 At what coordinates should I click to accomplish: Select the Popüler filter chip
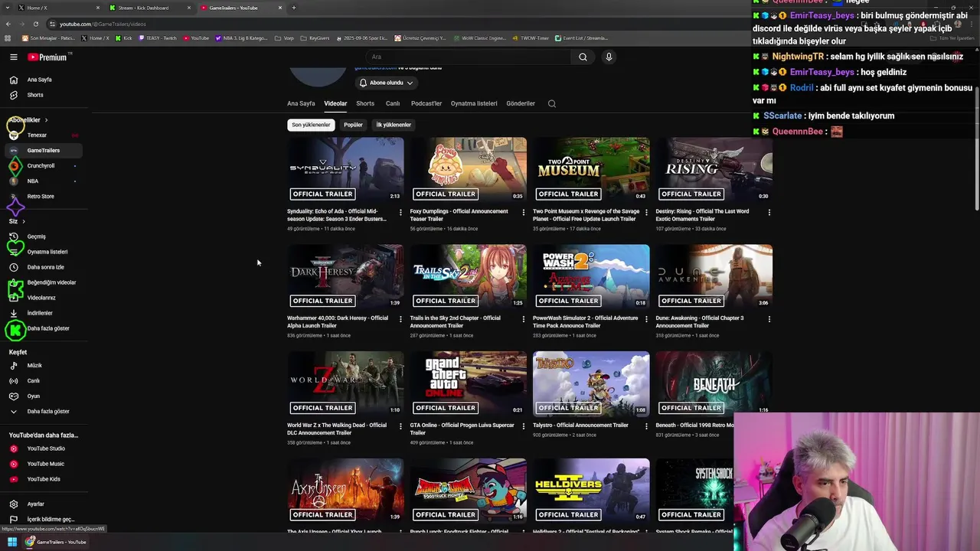point(353,125)
